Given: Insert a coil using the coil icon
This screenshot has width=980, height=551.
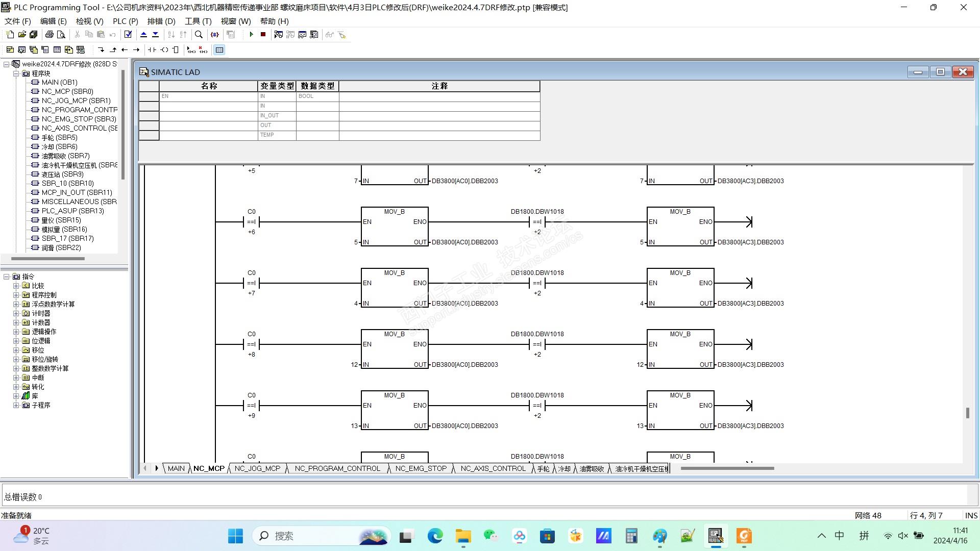Looking at the screenshot, I should tap(164, 50).
